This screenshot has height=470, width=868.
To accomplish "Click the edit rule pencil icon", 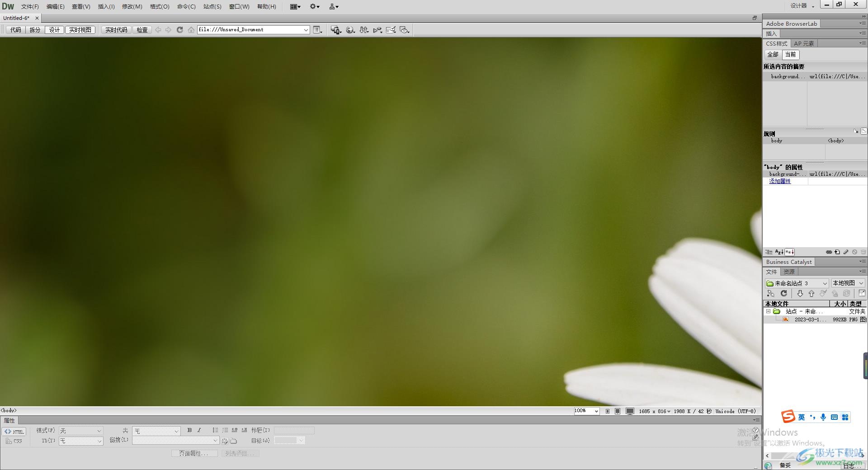I will tap(846, 252).
